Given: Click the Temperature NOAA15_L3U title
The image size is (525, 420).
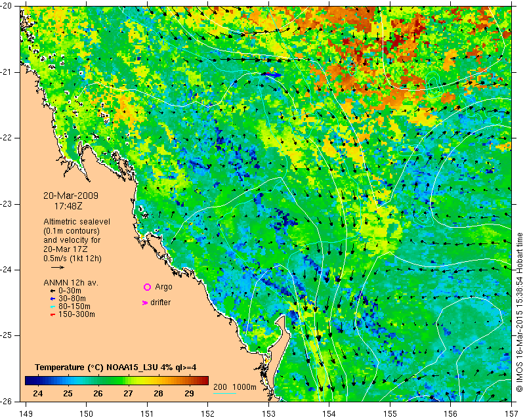Looking at the screenshot, I should 115,367.
